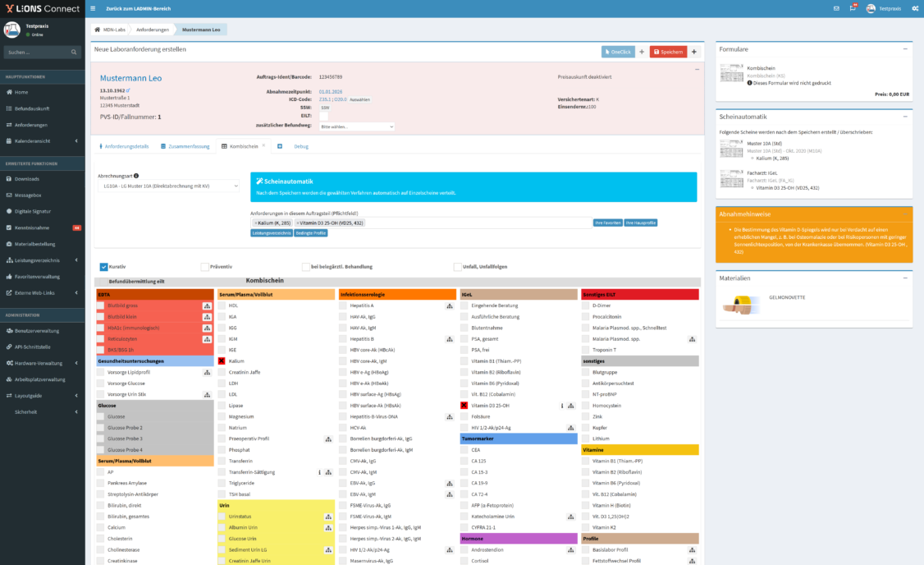Enable the Präventiv checkbox
Viewport: 924px width, 565px height.
coord(204,266)
